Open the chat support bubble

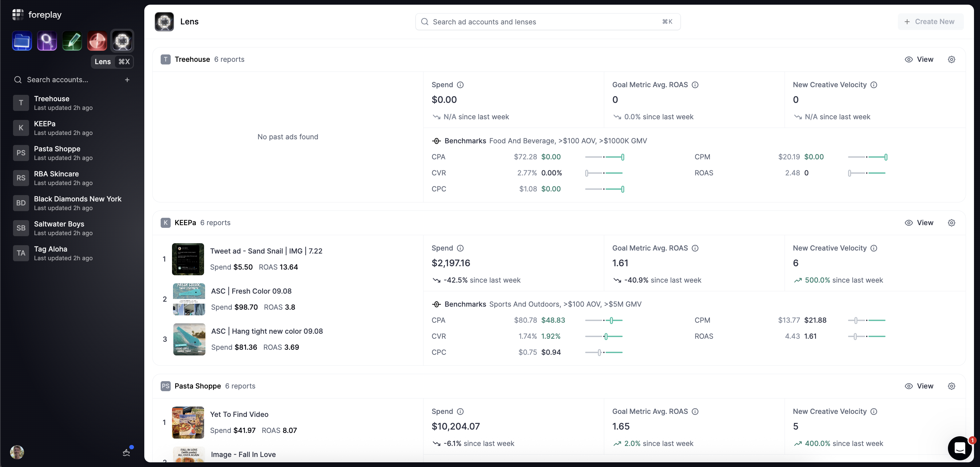(x=959, y=448)
